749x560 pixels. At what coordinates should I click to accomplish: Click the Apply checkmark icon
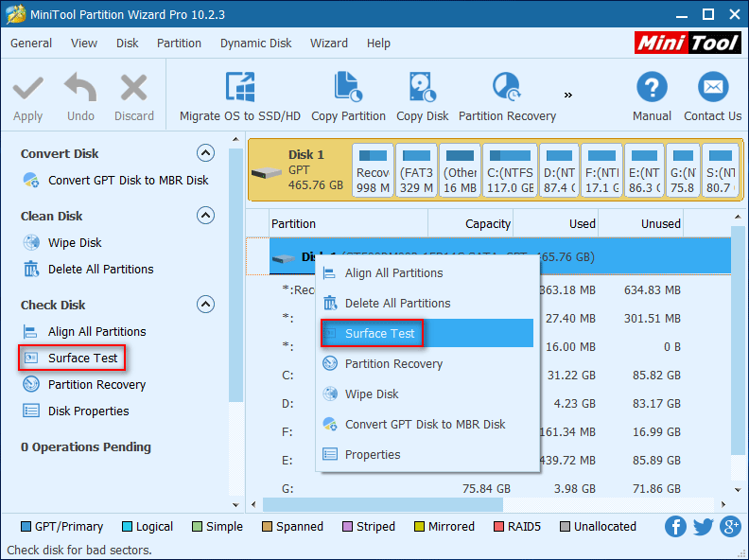coord(27,88)
